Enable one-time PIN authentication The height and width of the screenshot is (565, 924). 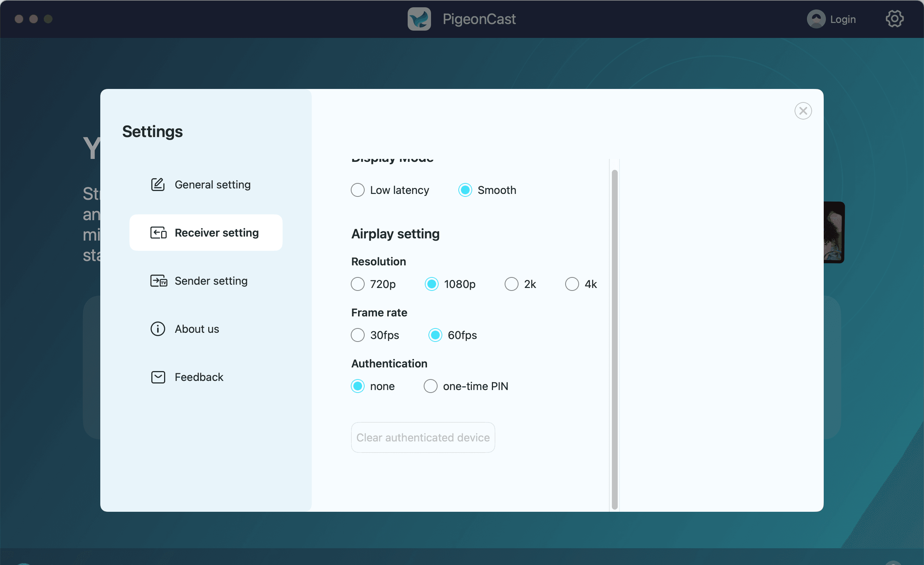[x=430, y=386]
